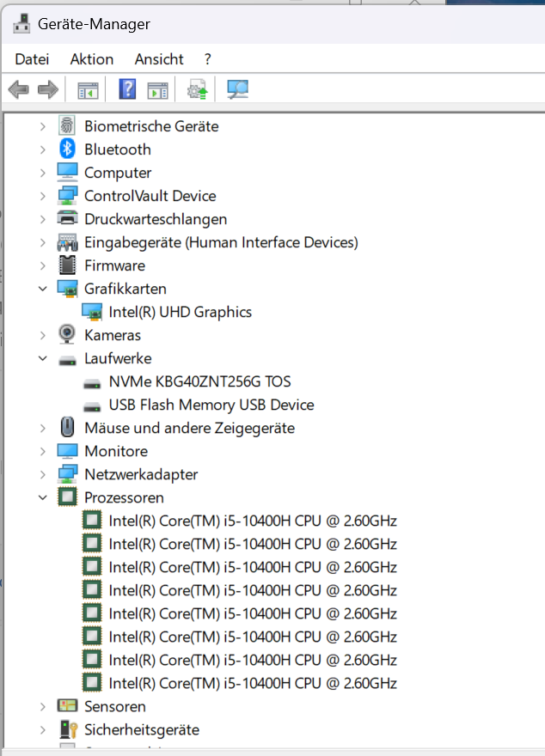Toggle the console tree pane toolbar icon
The image size is (545, 756).
coord(88,90)
